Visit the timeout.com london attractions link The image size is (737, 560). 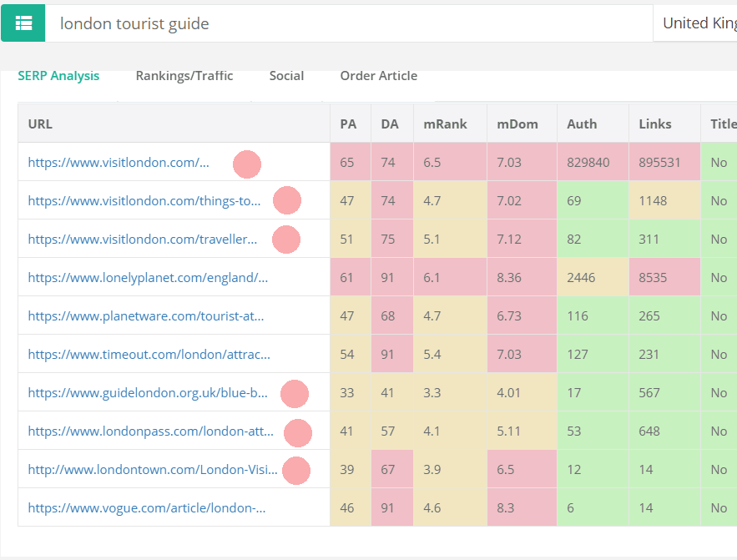tap(149, 355)
